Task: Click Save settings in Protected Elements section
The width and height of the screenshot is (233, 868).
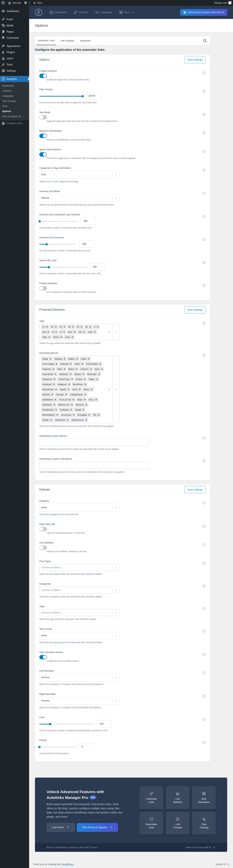Action: pyautogui.click(x=195, y=310)
